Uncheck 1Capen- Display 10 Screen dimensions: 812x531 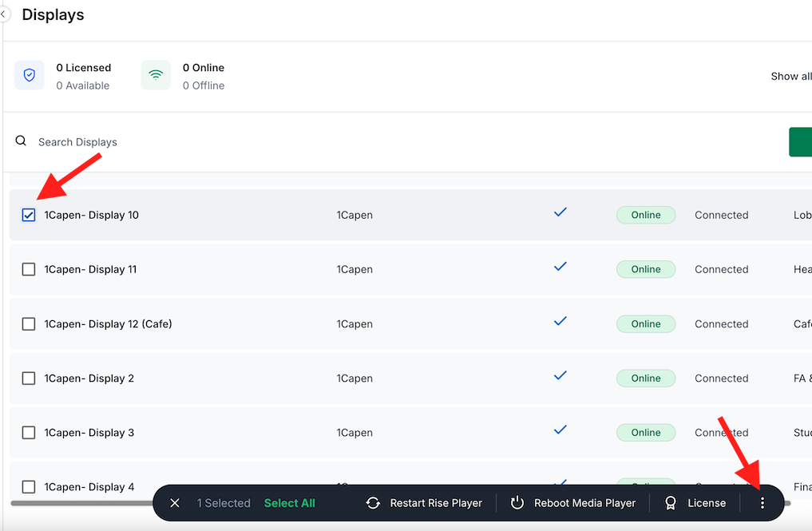29,214
